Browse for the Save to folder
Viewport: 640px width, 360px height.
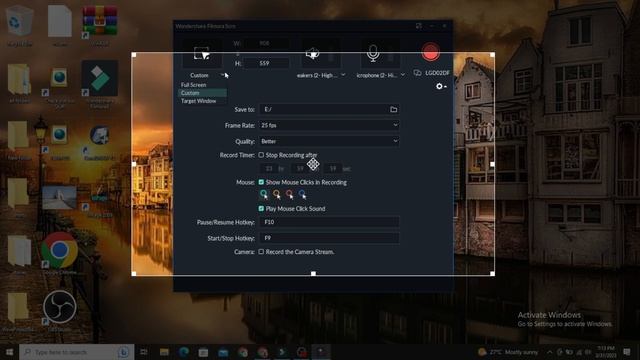point(393,109)
